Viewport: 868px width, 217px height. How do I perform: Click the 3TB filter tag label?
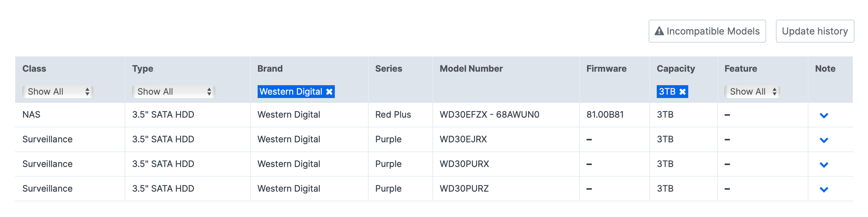pyautogui.click(x=667, y=92)
